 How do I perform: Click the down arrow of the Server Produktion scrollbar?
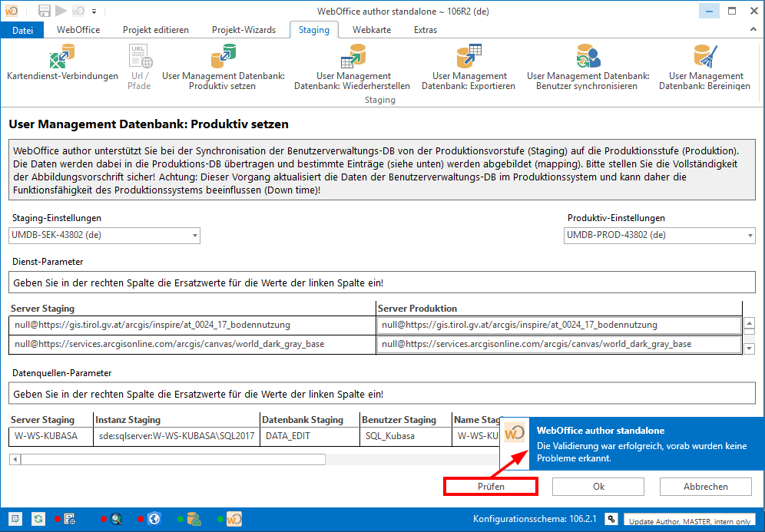[748, 347]
